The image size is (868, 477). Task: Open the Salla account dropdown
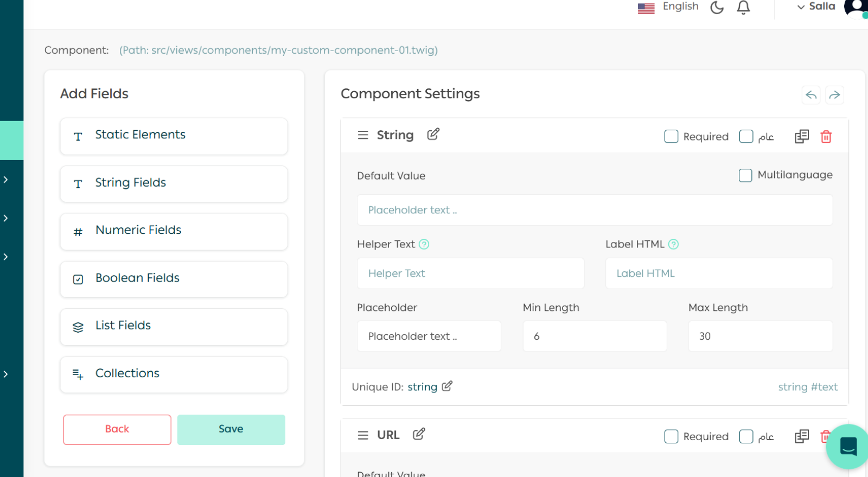click(816, 7)
